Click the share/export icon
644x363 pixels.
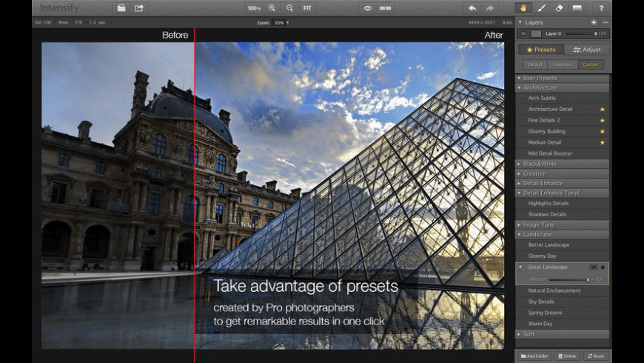tap(139, 8)
